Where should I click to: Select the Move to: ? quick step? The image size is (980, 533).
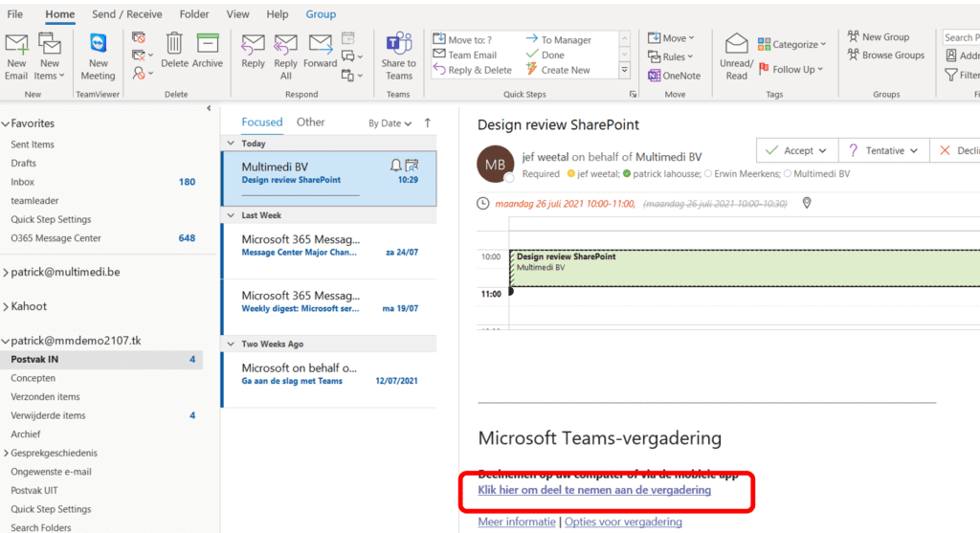click(x=462, y=39)
